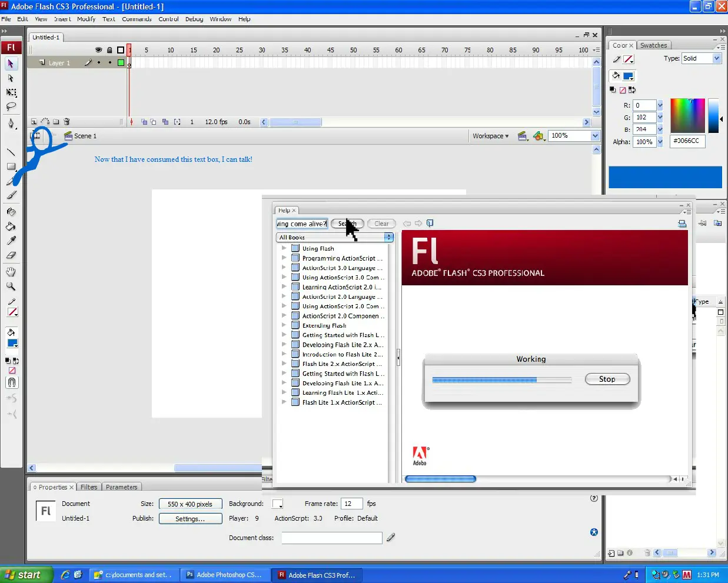
Task: Click the Properties help question icon
Action: [x=594, y=498]
